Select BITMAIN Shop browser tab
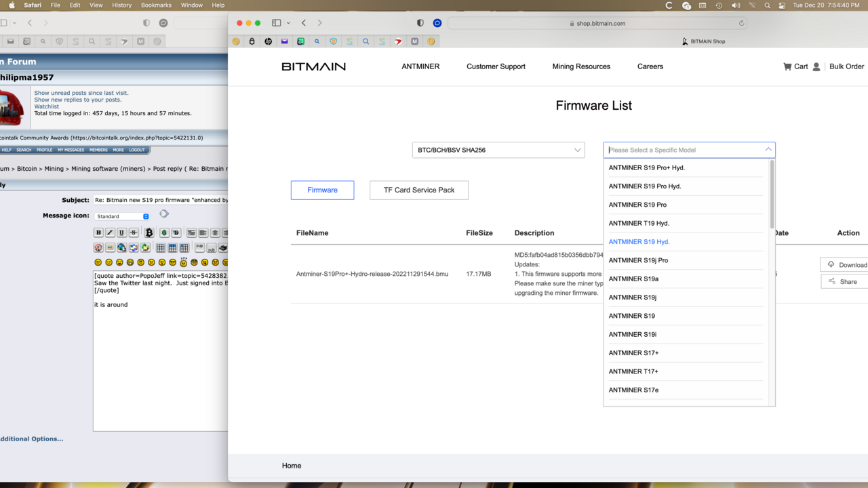 click(x=703, y=41)
